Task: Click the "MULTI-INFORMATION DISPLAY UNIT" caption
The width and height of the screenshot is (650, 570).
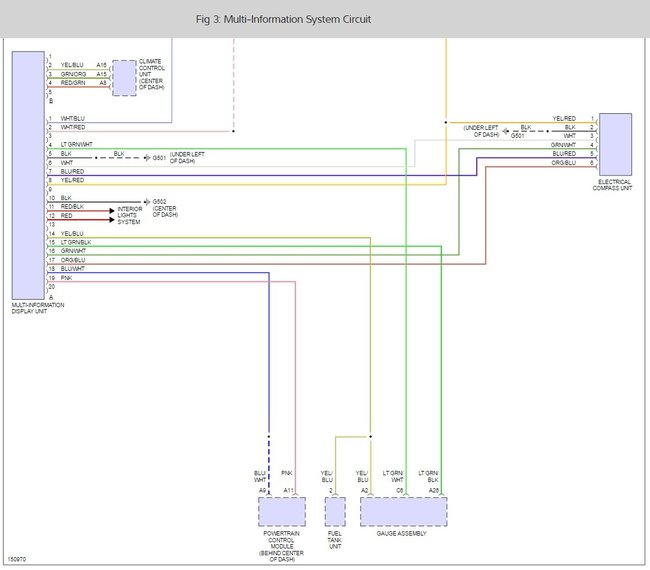Action: pos(38,308)
